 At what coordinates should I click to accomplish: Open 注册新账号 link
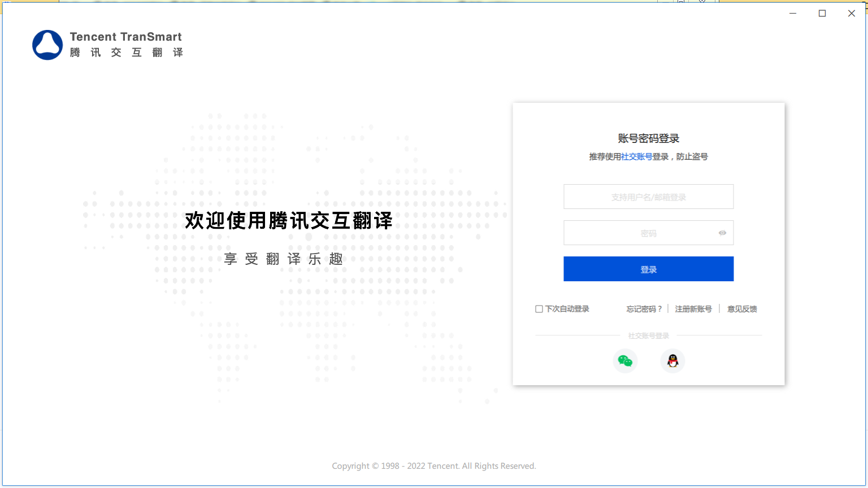(x=693, y=309)
